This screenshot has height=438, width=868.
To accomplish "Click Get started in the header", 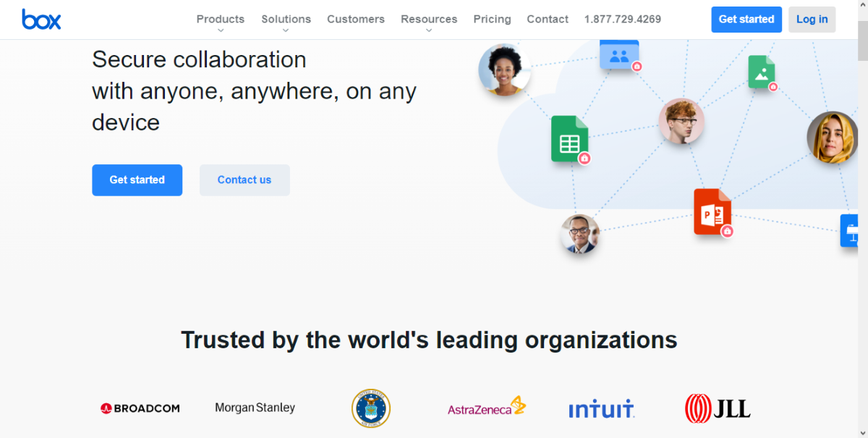I will point(746,20).
